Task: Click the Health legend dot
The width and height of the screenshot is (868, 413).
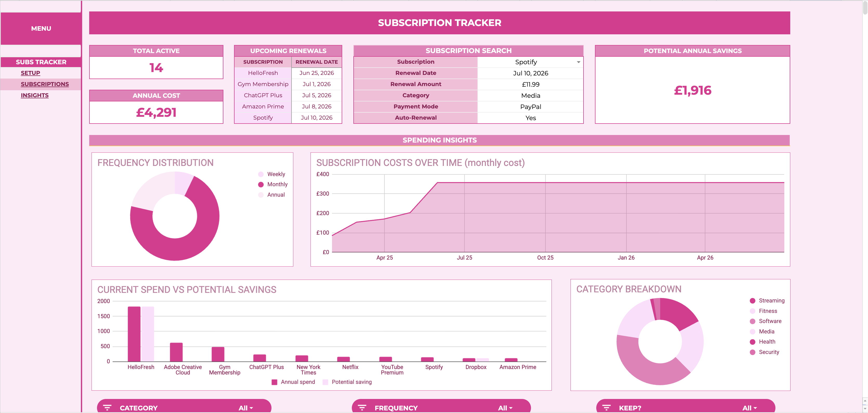Action: (x=753, y=342)
